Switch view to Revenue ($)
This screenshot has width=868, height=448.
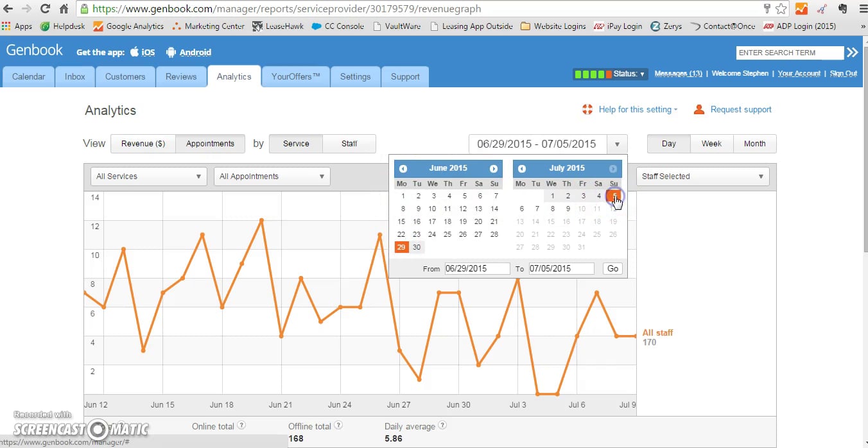click(143, 144)
